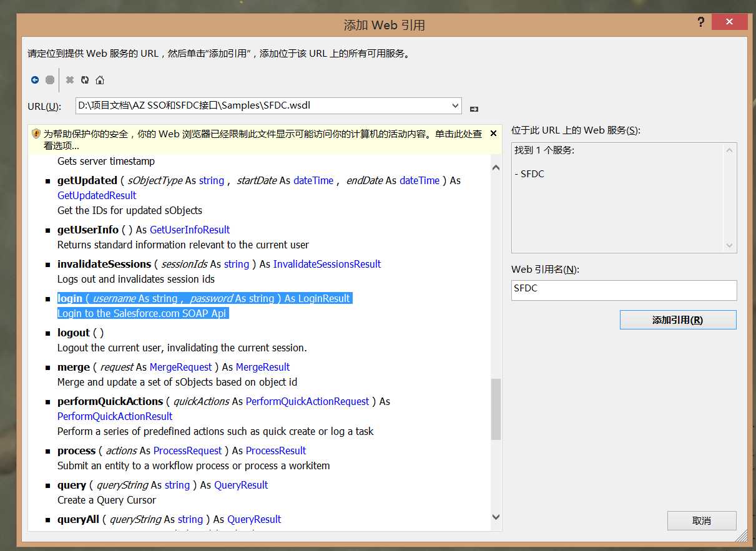Click 'Gets server timestamp' description text
756x551 pixels.
106,161
